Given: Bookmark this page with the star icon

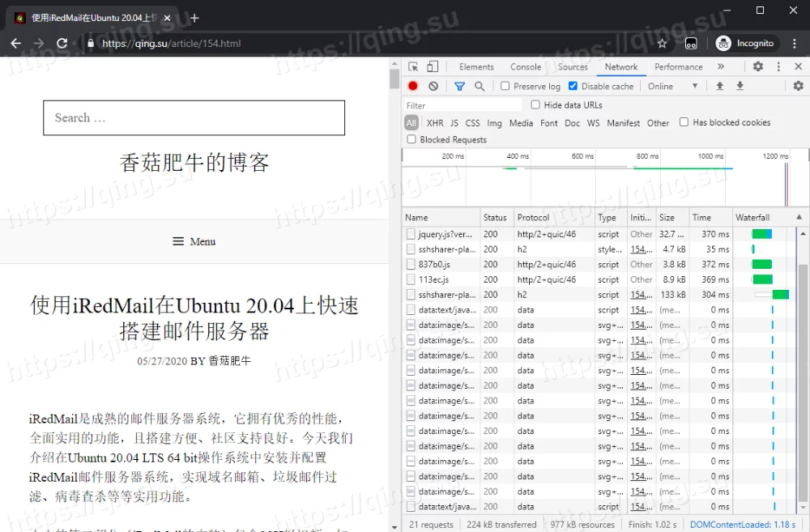Looking at the screenshot, I should (x=663, y=44).
